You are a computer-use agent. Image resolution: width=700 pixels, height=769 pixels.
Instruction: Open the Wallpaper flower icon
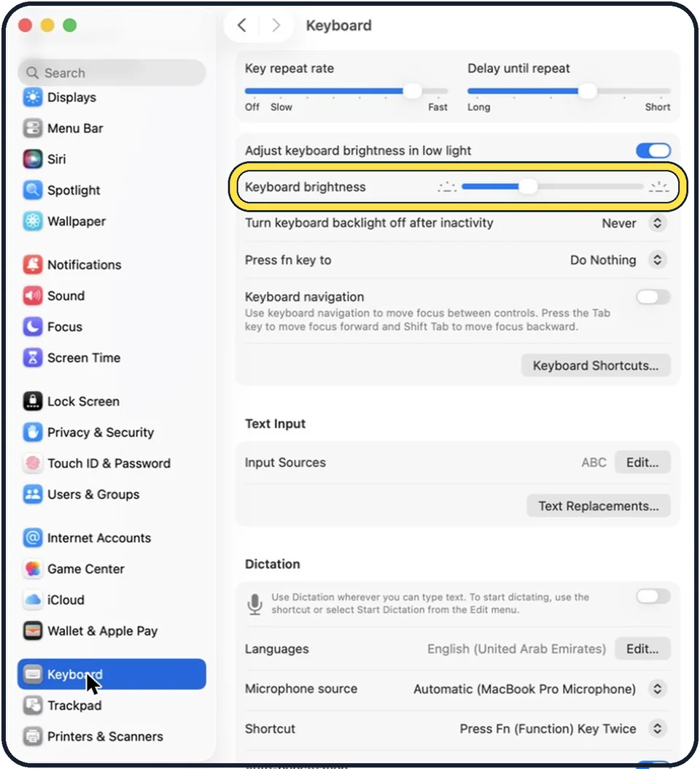click(33, 221)
